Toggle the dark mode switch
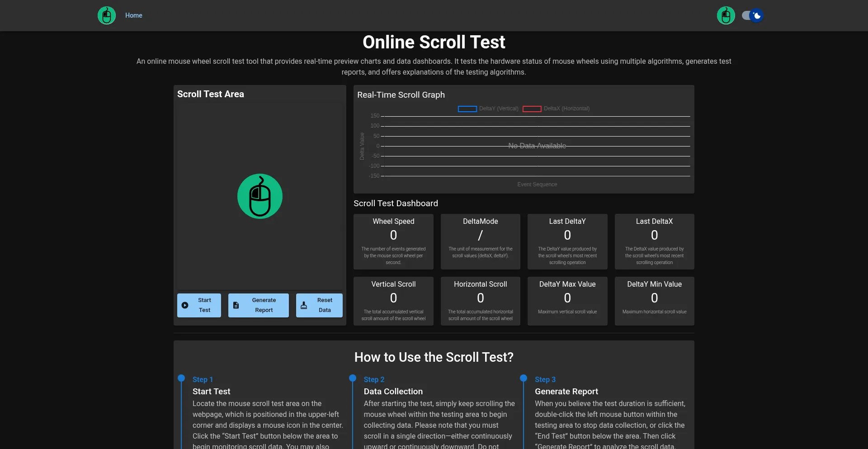The image size is (868, 449). point(752,15)
